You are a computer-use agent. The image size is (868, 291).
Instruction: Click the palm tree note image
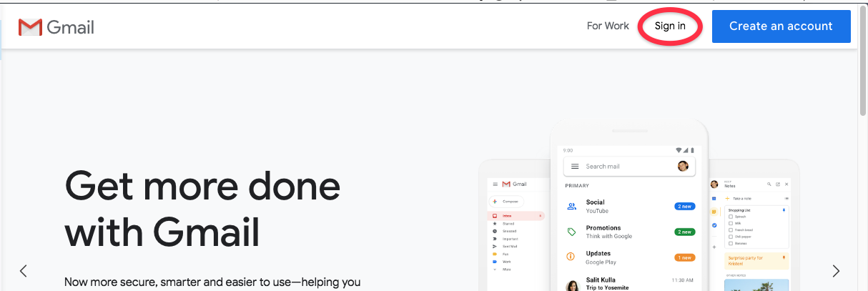[x=756, y=285]
